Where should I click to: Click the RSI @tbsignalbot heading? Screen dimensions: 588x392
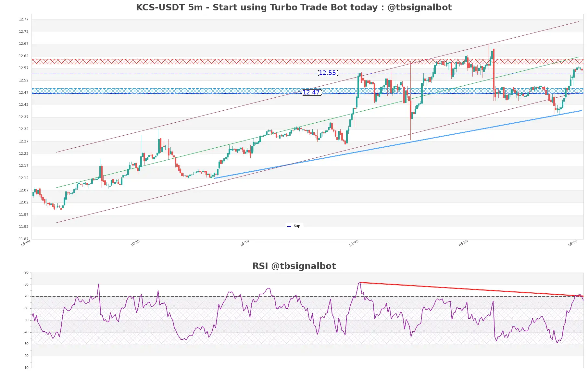coord(294,266)
